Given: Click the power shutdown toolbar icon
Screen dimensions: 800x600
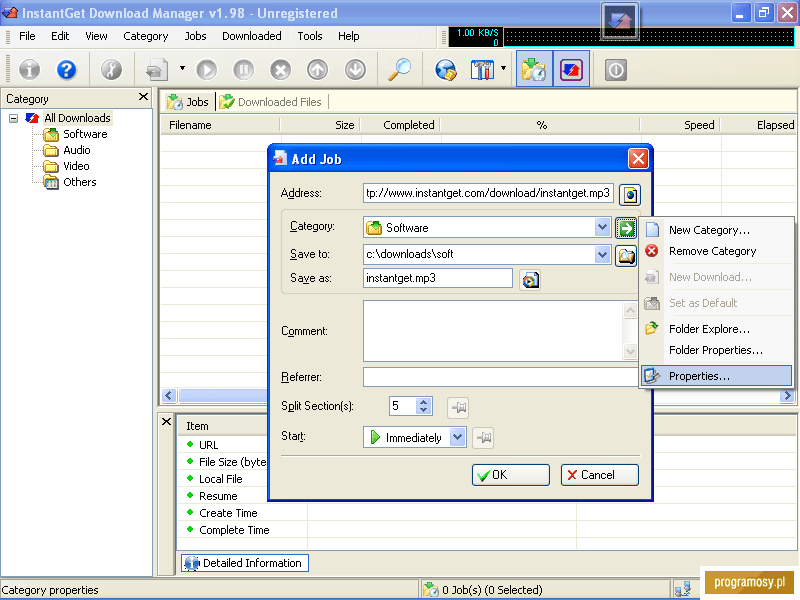Looking at the screenshot, I should tap(615, 69).
